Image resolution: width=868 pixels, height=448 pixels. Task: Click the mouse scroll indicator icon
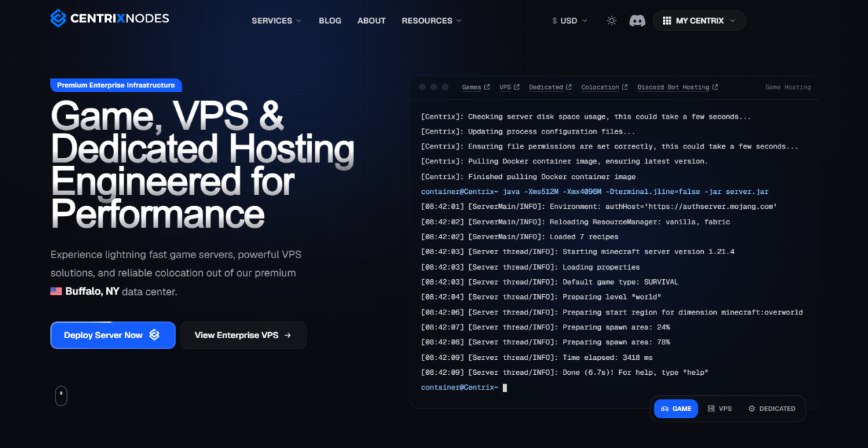tap(61, 396)
